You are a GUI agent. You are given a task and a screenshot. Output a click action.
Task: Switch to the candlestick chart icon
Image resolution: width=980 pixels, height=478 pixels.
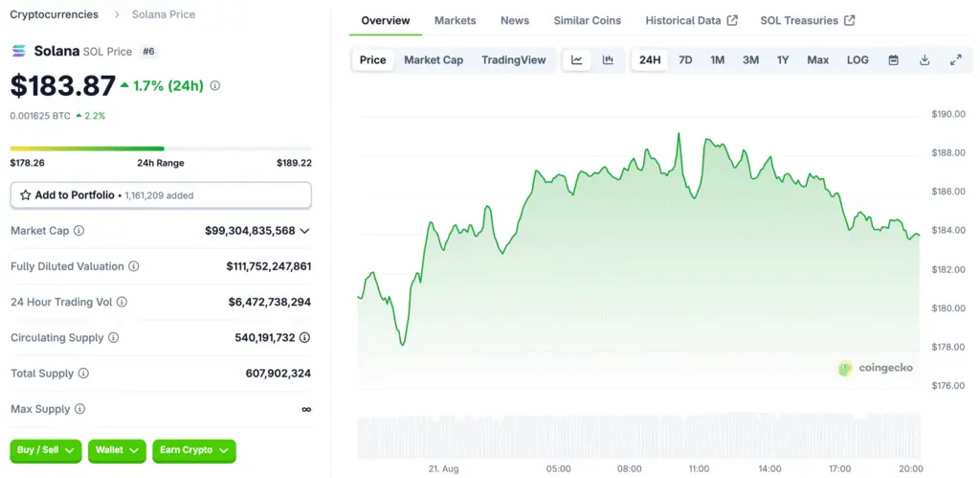[x=608, y=60]
